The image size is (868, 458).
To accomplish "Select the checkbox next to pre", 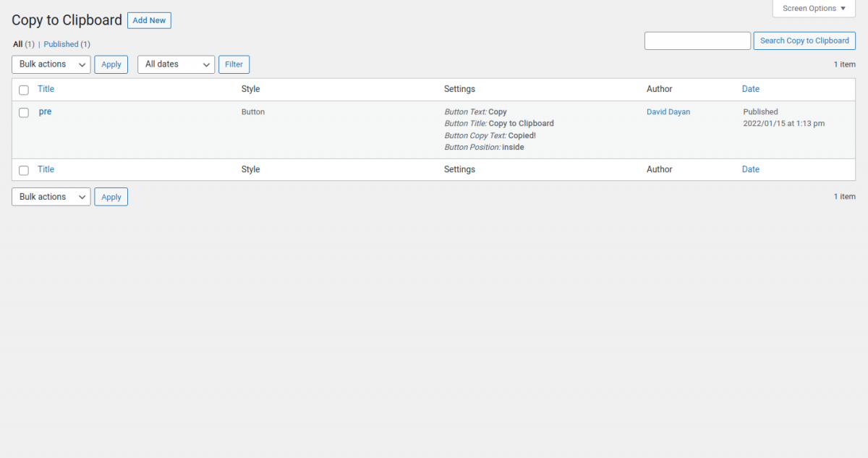I will [x=23, y=111].
